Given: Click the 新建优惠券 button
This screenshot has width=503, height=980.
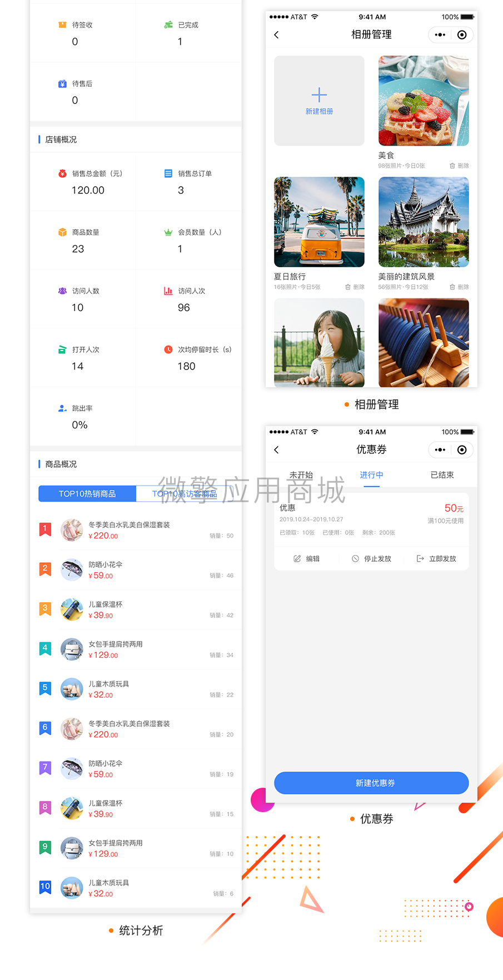Looking at the screenshot, I should [371, 783].
